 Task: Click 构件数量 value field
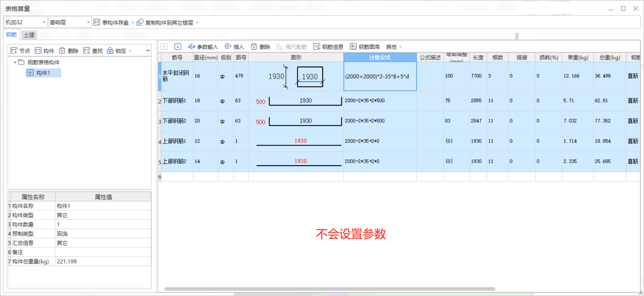point(103,224)
